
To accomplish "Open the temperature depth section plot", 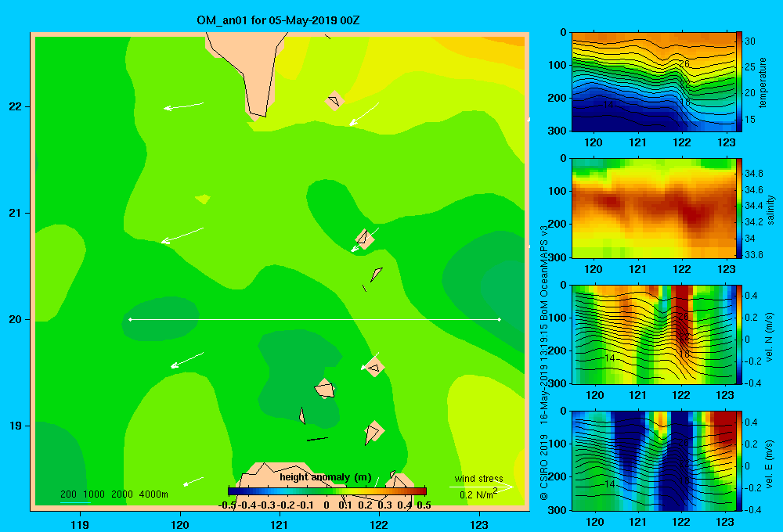I will (653, 81).
